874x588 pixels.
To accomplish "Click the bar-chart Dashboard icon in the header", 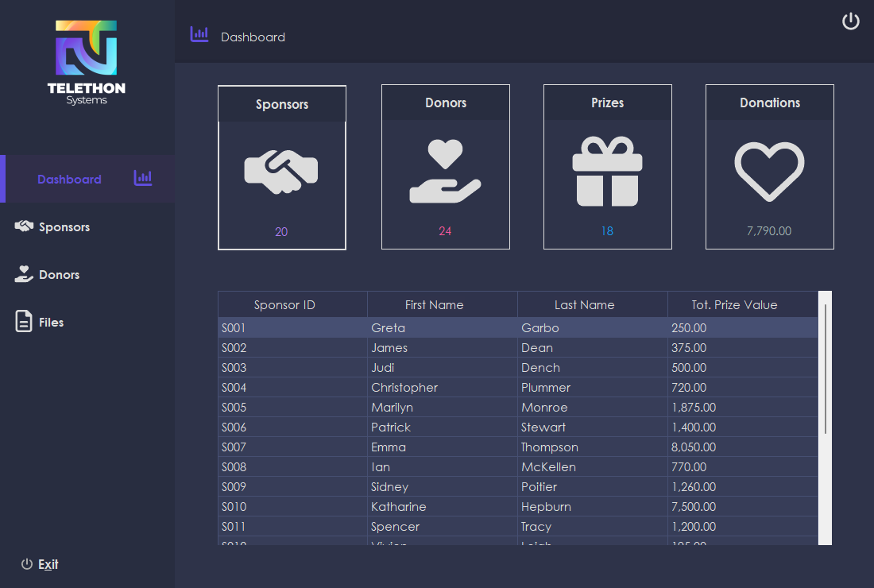I will point(199,34).
